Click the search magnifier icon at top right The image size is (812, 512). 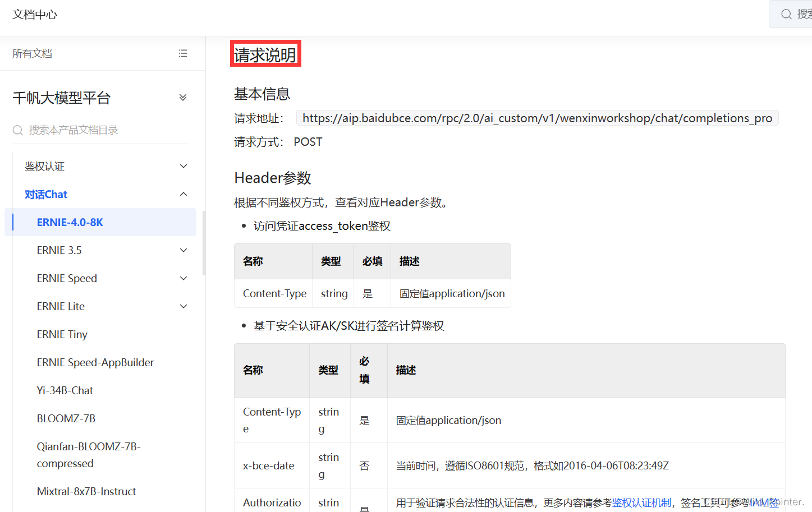pyautogui.click(x=786, y=14)
